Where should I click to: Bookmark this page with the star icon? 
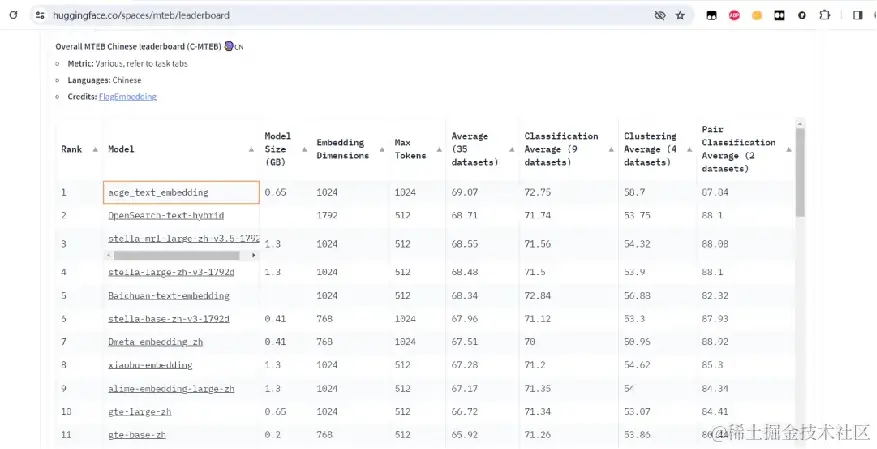pyautogui.click(x=680, y=16)
